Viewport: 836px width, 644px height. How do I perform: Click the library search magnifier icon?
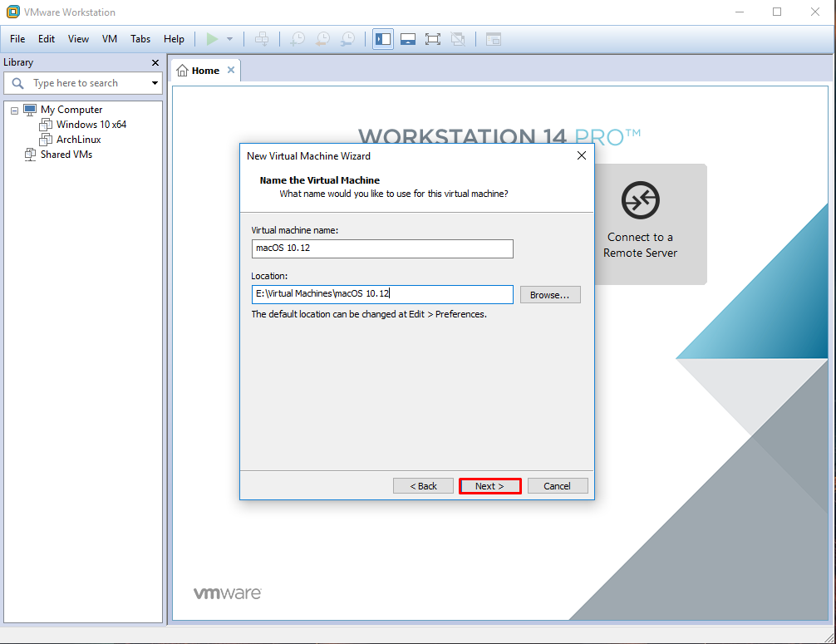tap(17, 83)
